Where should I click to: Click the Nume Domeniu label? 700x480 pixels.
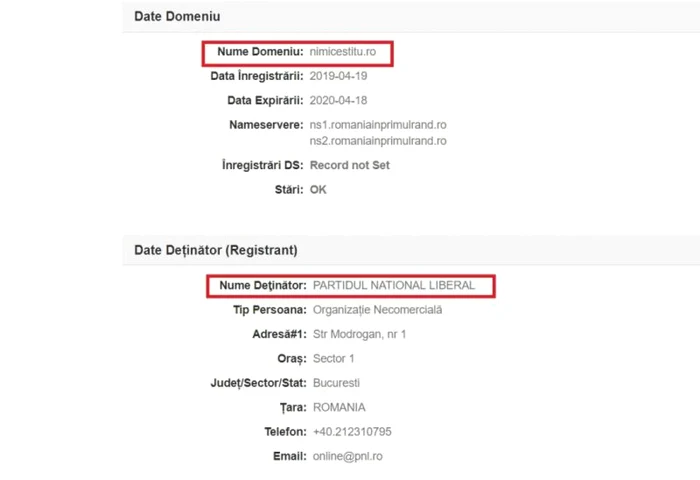(260, 52)
